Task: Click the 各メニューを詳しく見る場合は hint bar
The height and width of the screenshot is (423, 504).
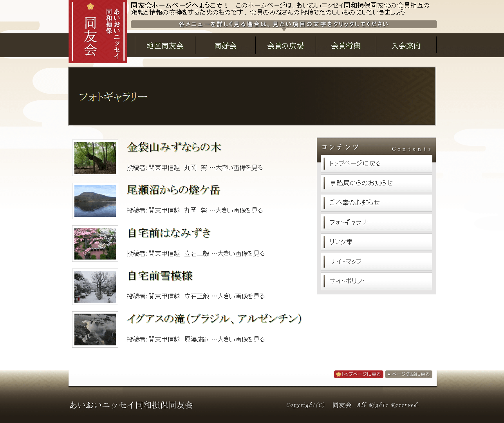Action: point(284,24)
